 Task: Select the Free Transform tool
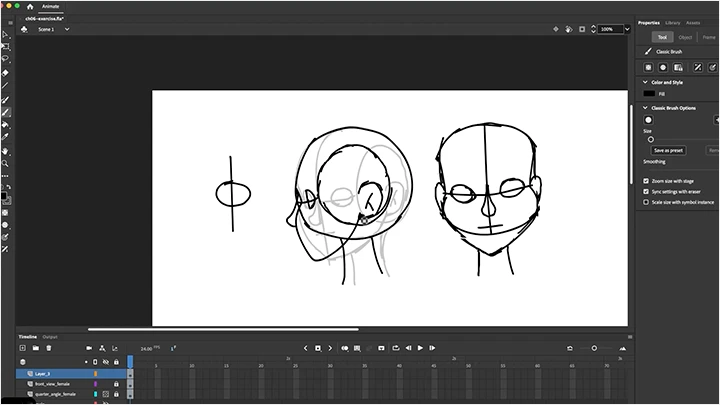click(x=6, y=47)
